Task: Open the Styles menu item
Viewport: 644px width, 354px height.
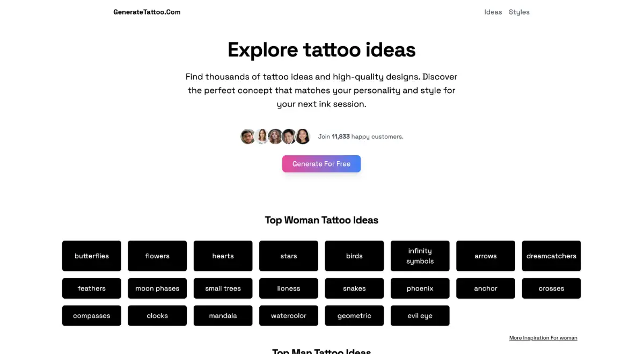Action: pos(519,12)
